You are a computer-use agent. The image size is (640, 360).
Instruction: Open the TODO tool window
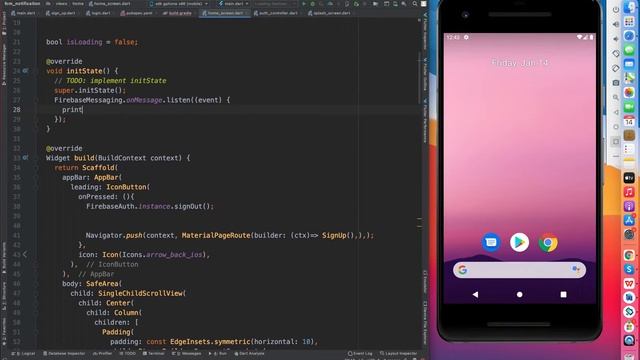(x=127, y=353)
